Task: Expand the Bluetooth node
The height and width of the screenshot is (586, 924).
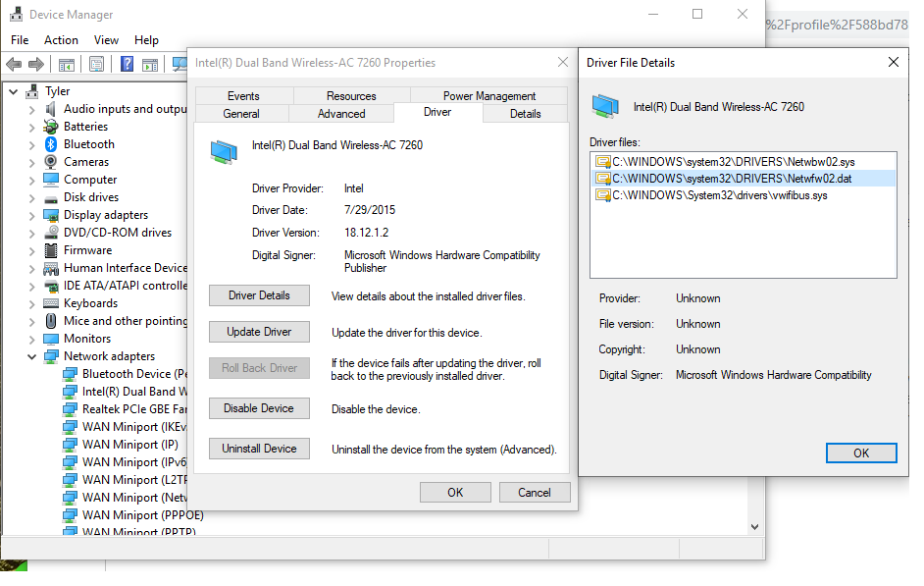Action: [x=32, y=145]
